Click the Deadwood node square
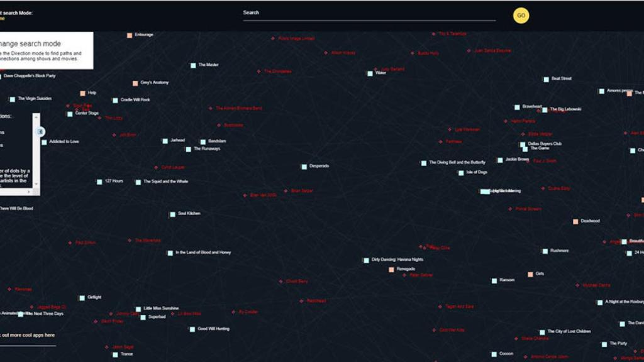 (576, 221)
